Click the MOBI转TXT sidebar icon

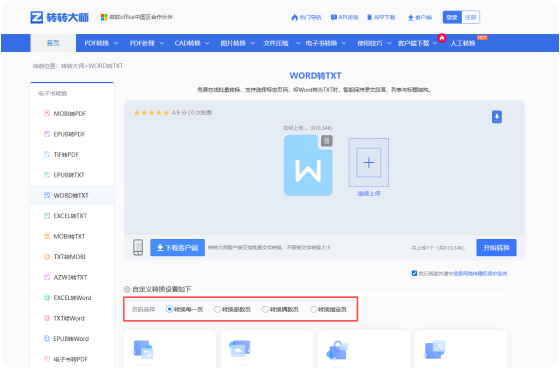click(47, 236)
